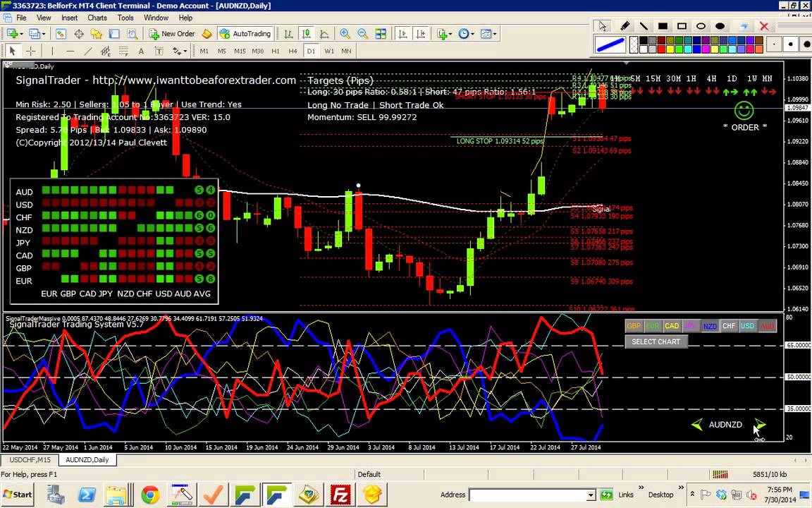This screenshot has width=812, height=508.
Task: Select the horizontal line drawing tool
Action: (70, 51)
